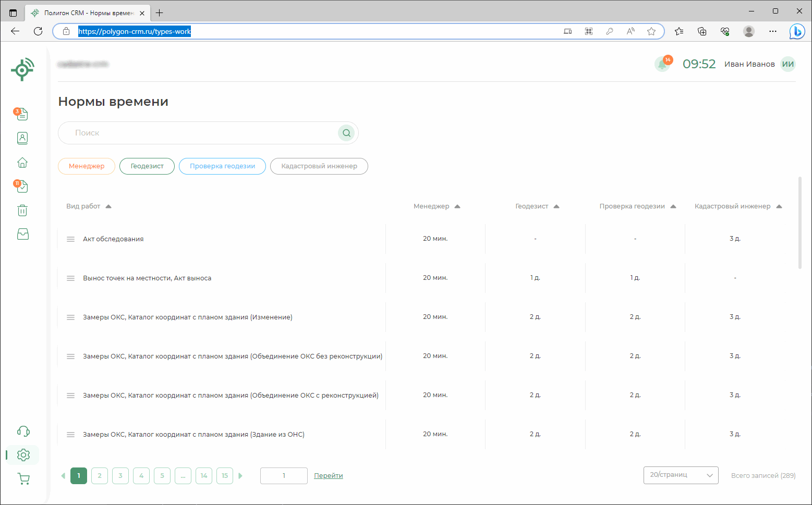Open the browser profile icon
Viewport: 812px width, 505px height.
tap(749, 31)
